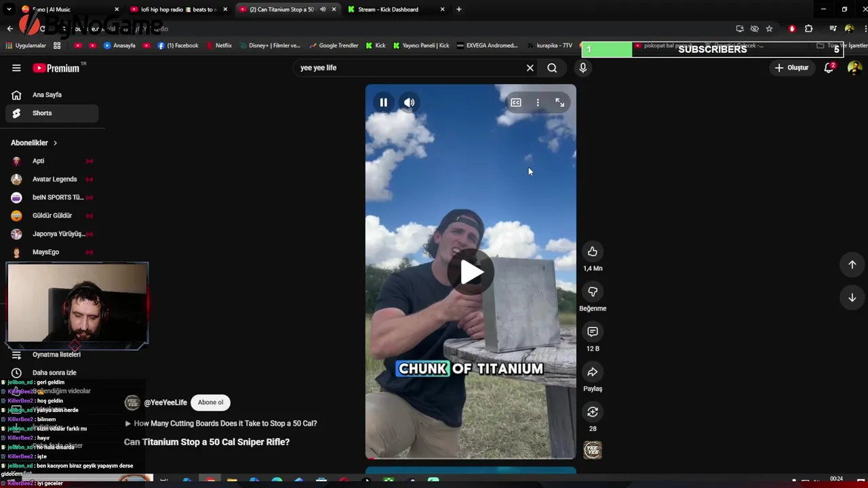Go to the previous Short with up arrow
868x488 pixels.
tap(852, 264)
